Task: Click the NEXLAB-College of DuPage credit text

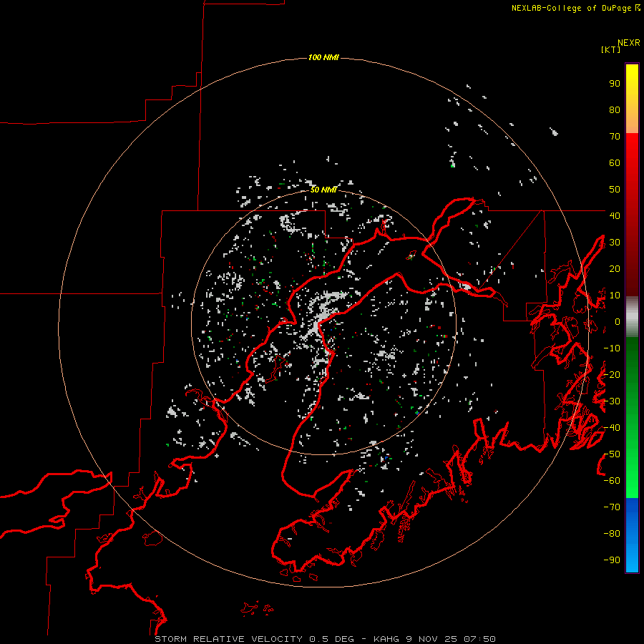Action: tap(575, 8)
